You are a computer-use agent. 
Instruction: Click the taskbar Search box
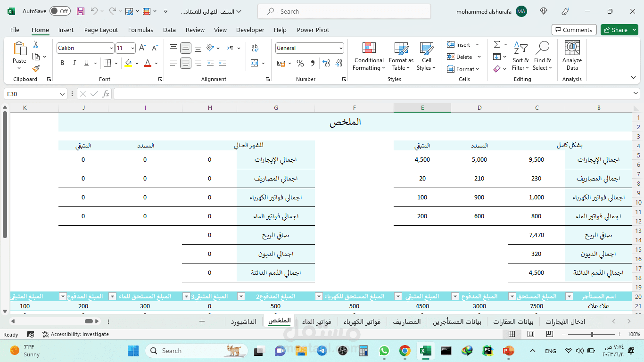tap(197, 351)
